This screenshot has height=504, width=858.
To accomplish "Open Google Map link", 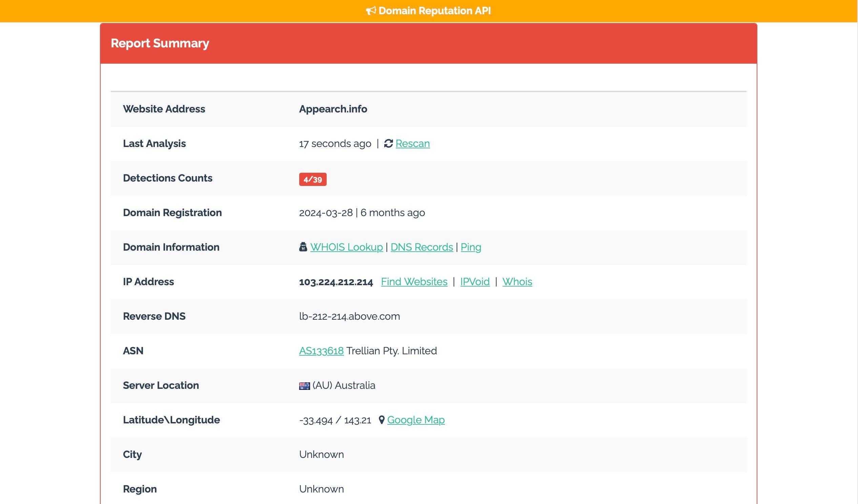I will (x=416, y=420).
